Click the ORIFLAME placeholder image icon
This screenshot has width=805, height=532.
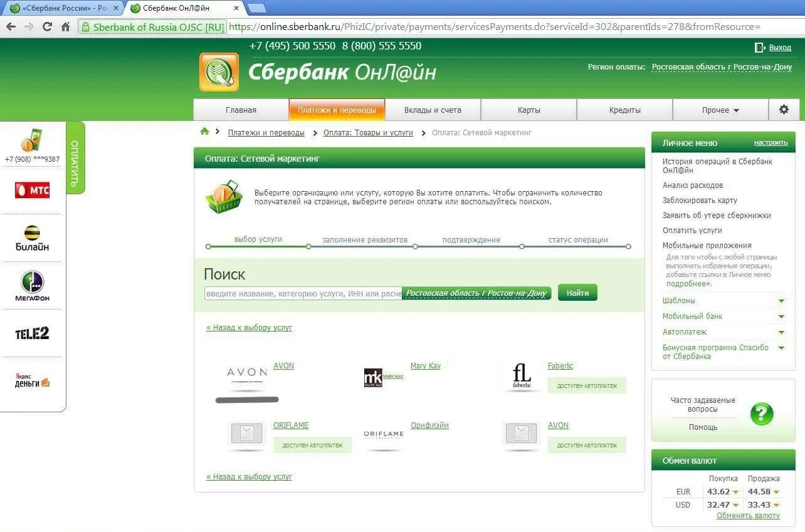coord(246,433)
